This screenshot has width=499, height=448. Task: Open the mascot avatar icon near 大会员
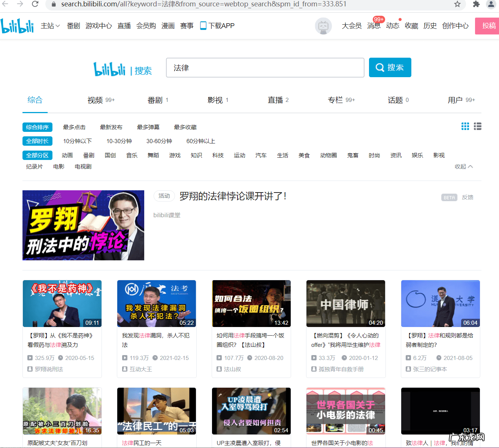coord(323,26)
